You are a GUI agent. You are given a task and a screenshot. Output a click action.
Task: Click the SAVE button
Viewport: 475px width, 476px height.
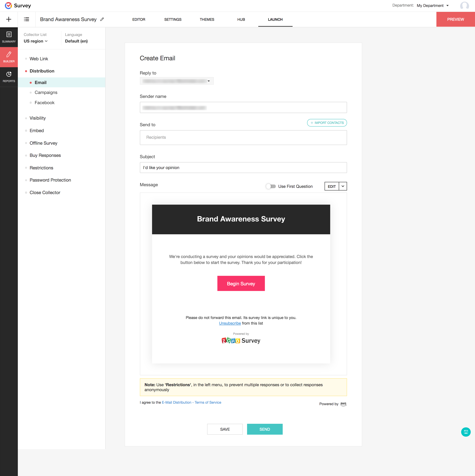pos(225,429)
